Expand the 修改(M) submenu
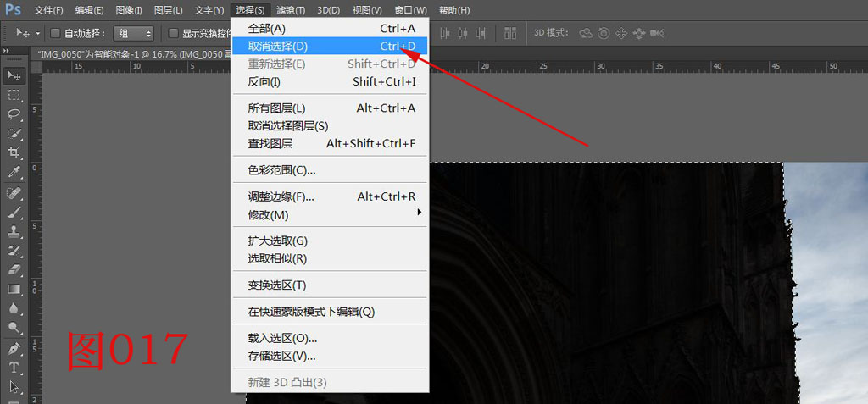Screen dimensions: 868x404 point(330,214)
